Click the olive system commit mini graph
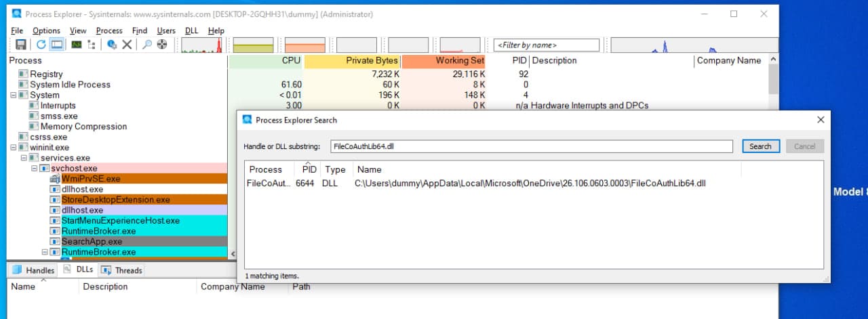Viewport: 868px width, 319px height. coord(253,45)
